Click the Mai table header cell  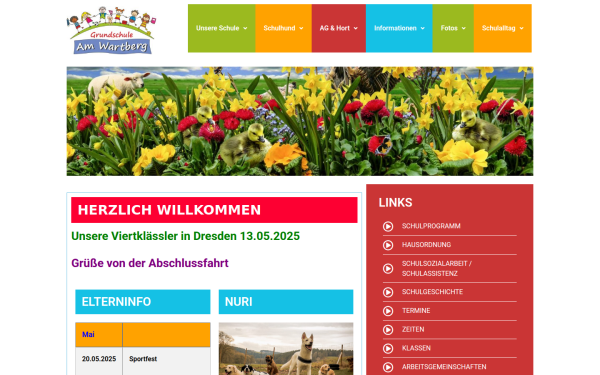pyautogui.click(x=99, y=335)
